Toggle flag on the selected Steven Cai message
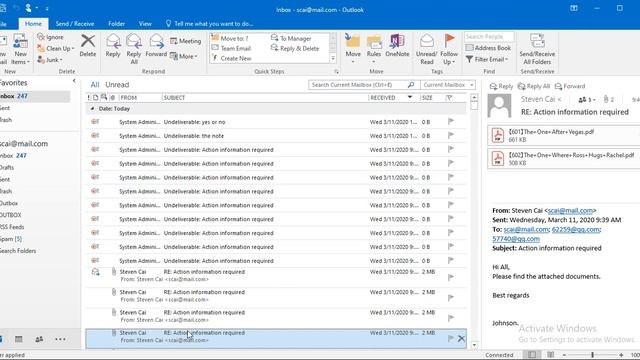The image size is (640, 360). tap(451, 338)
